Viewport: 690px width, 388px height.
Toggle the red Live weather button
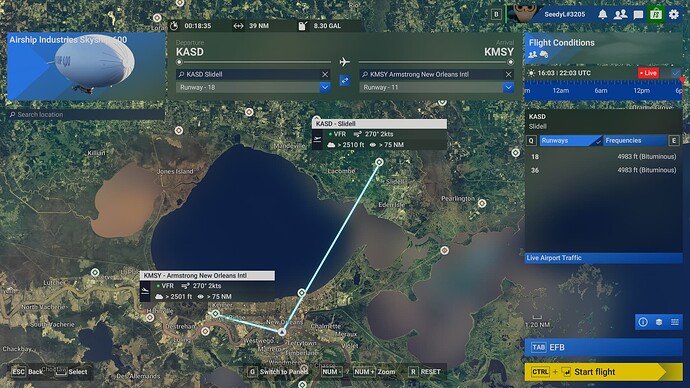click(x=648, y=73)
